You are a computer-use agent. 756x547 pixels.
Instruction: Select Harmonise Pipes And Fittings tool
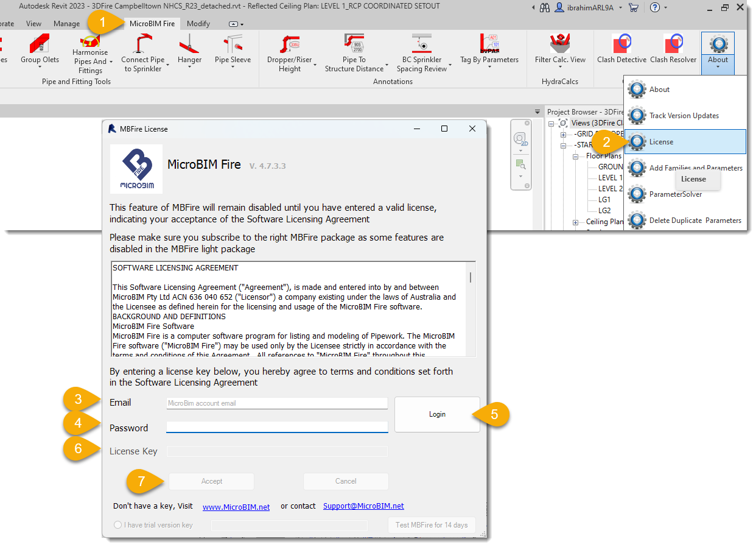(x=90, y=54)
